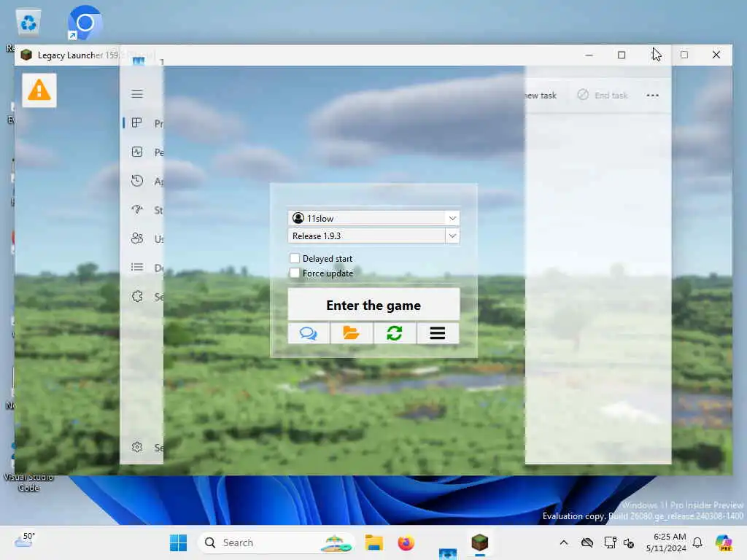747x560 pixels.
Task: Open File Explorer from the taskbar
Action: click(x=374, y=542)
